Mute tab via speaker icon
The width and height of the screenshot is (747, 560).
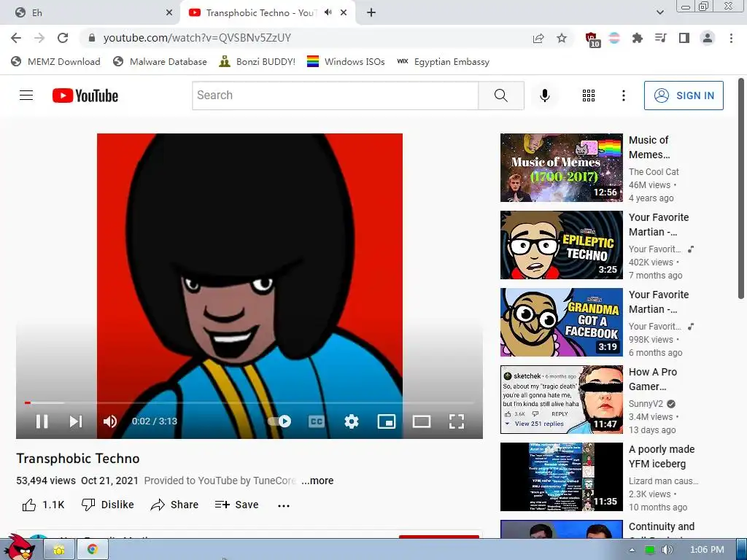(328, 12)
